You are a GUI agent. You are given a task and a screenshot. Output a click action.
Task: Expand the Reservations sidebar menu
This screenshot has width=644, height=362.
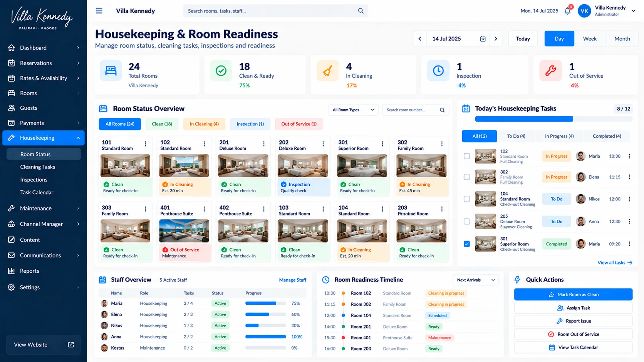point(78,63)
